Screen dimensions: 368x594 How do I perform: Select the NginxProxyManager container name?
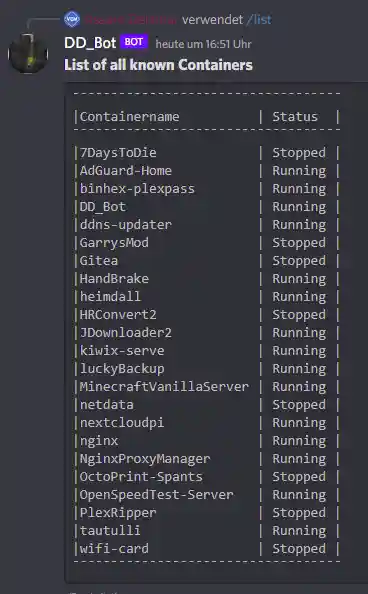(145, 459)
